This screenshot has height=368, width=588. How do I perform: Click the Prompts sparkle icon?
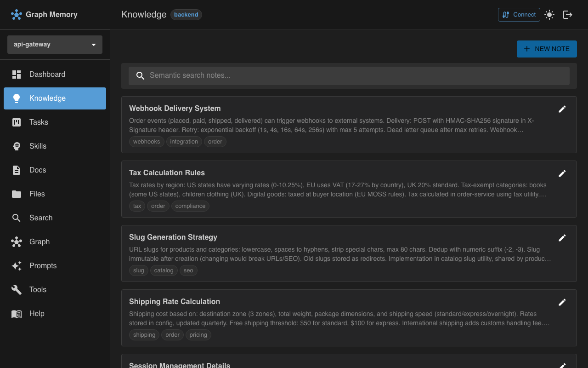coord(16,265)
